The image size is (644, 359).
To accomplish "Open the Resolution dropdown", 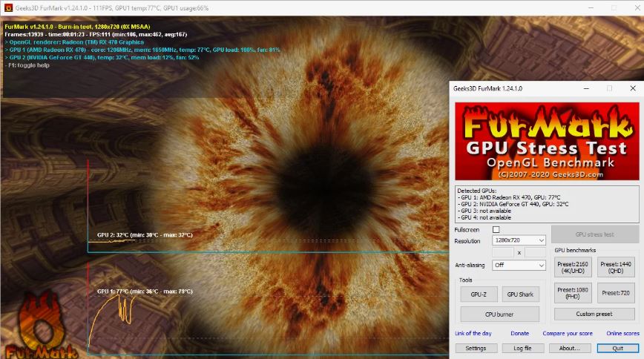I will tap(519, 240).
